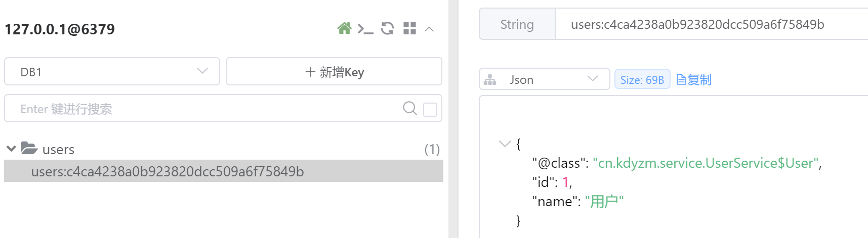Refresh the connection with the reload icon
Image resolution: width=868 pixels, height=238 pixels.
coord(387,28)
